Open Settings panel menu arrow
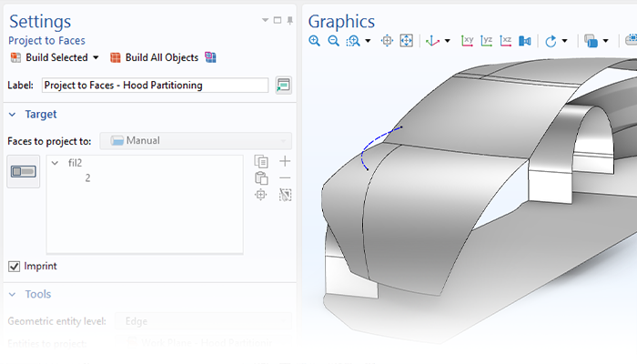 [266, 20]
